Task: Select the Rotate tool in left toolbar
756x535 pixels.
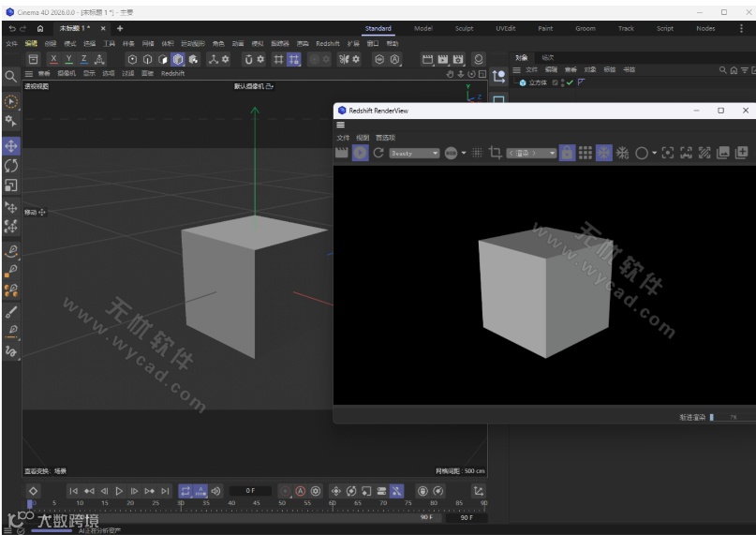Action: tap(11, 165)
